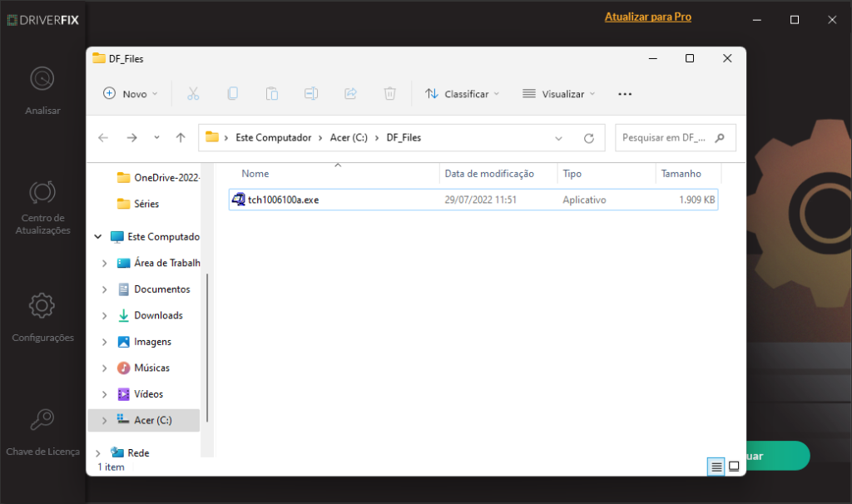Image resolution: width=852 pixels, height=504 pixels.
Task: Open the See more ellipsis menu
Action: point(624,93)
